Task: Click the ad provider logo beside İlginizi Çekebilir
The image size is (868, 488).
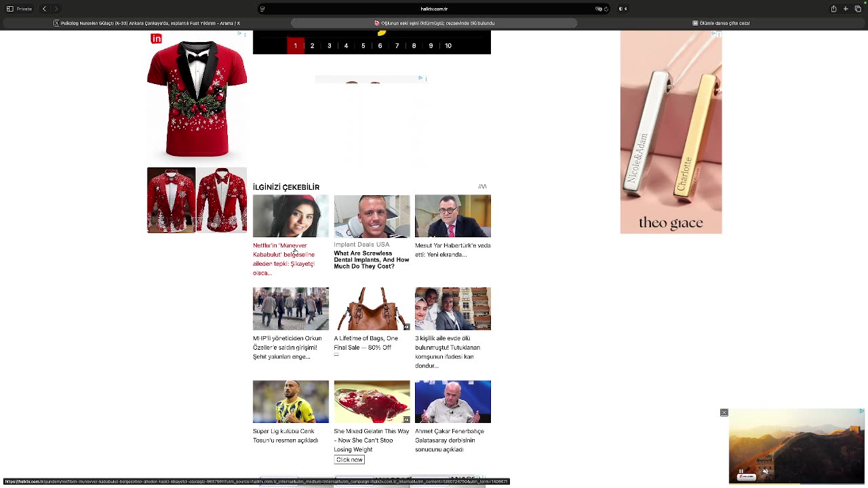Action: tap(482, 186)
